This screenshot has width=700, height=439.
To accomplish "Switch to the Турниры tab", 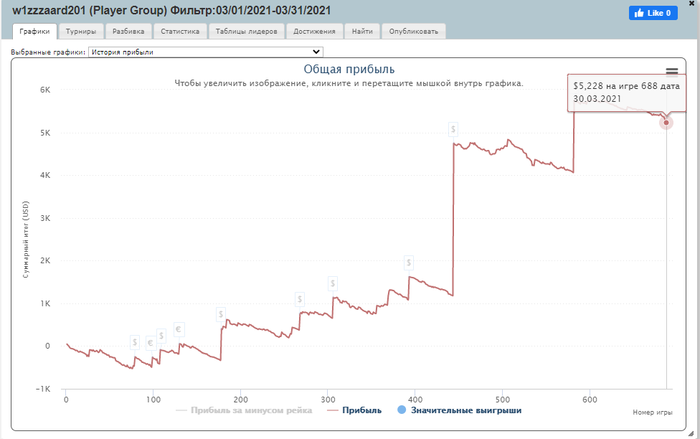I will (x=81, y=31).
